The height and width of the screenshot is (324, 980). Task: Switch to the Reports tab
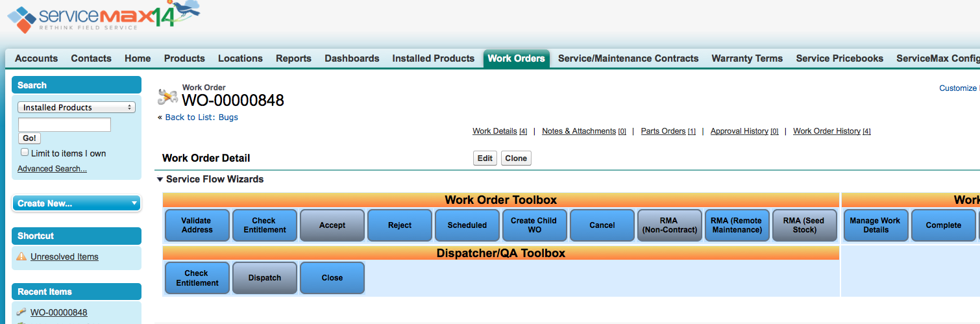point(293,58)
